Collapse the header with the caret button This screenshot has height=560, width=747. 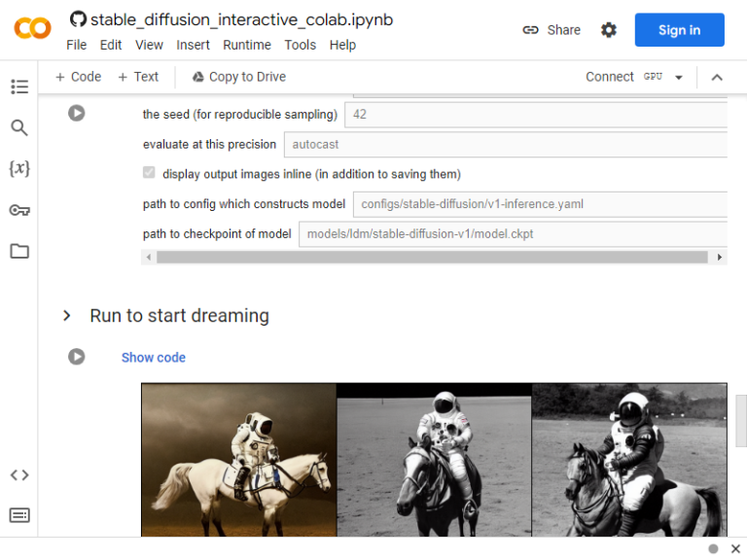coord(717,77)
